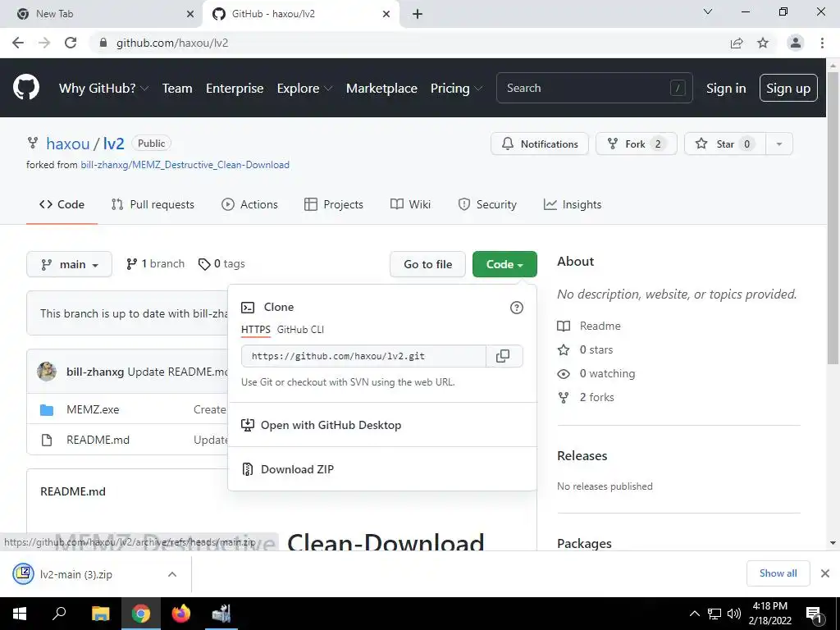Open the forked-from bill-zhanxg repository link
The width and height of the screenshot is (840, 630).
(185, 164)
